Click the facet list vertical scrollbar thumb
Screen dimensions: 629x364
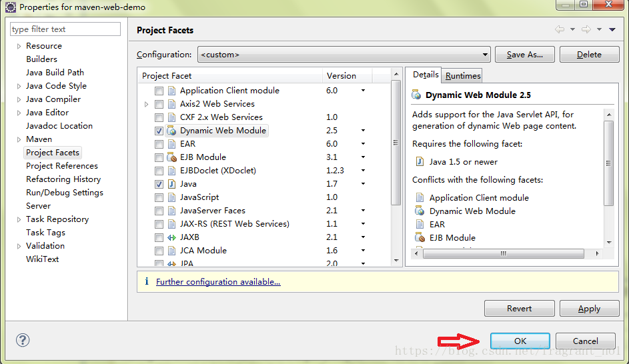[396, 143]
